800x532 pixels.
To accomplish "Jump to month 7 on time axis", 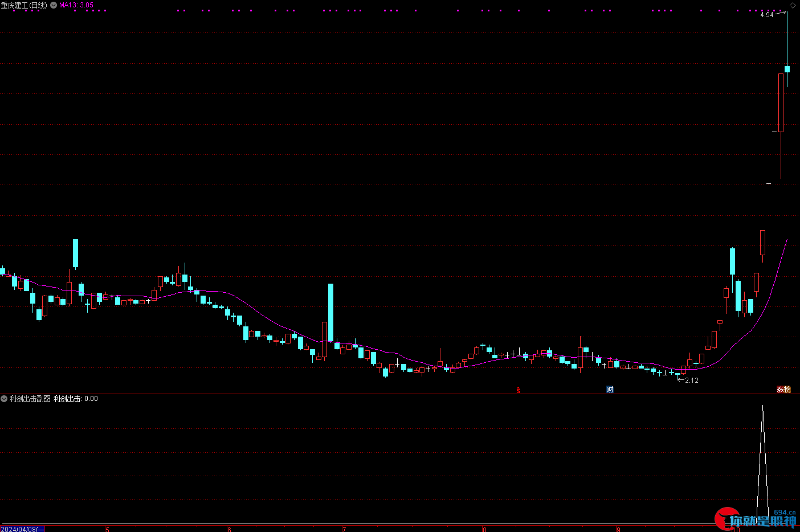I will pyautogui.click(x=344, y=529).
